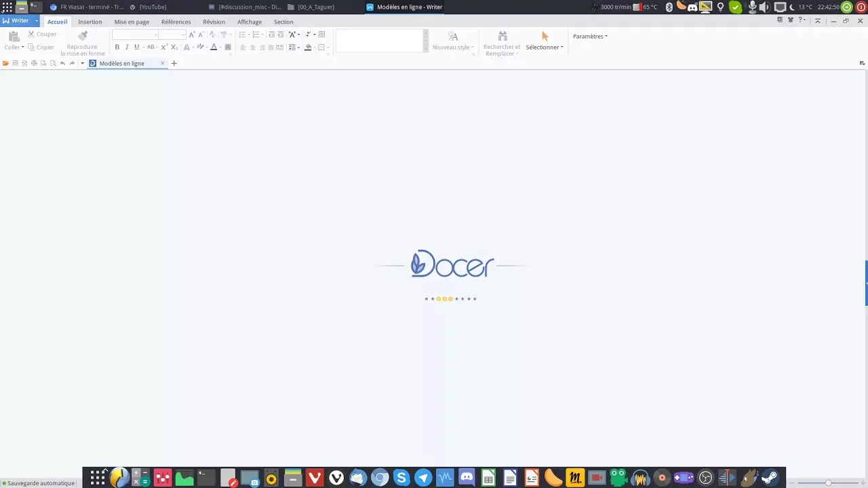Open the font size combo box
This screenshot has height=488, width=868.
coord(172,35)
